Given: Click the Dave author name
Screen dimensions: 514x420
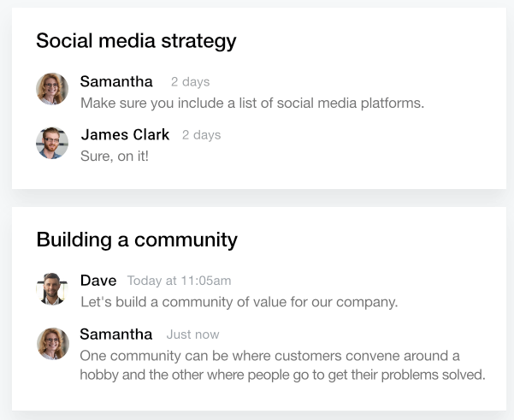Looking at the screenshot, I should (98, 281).
